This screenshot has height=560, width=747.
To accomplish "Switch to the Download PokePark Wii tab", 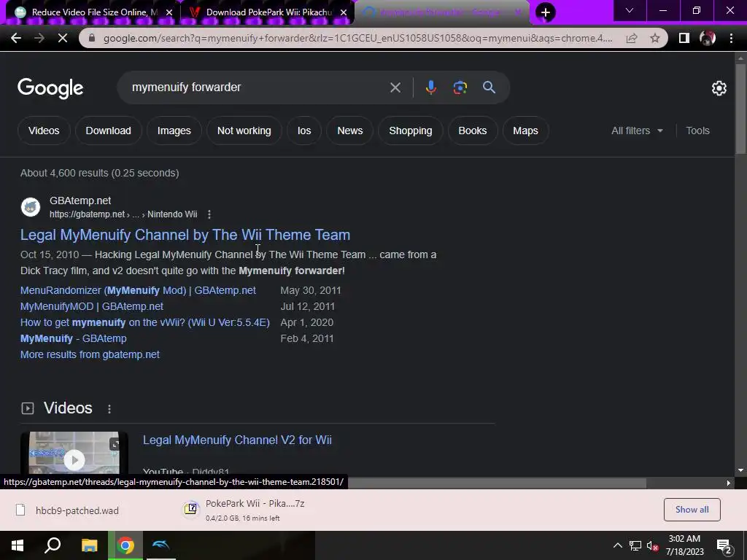I will [x=268, y=12].
